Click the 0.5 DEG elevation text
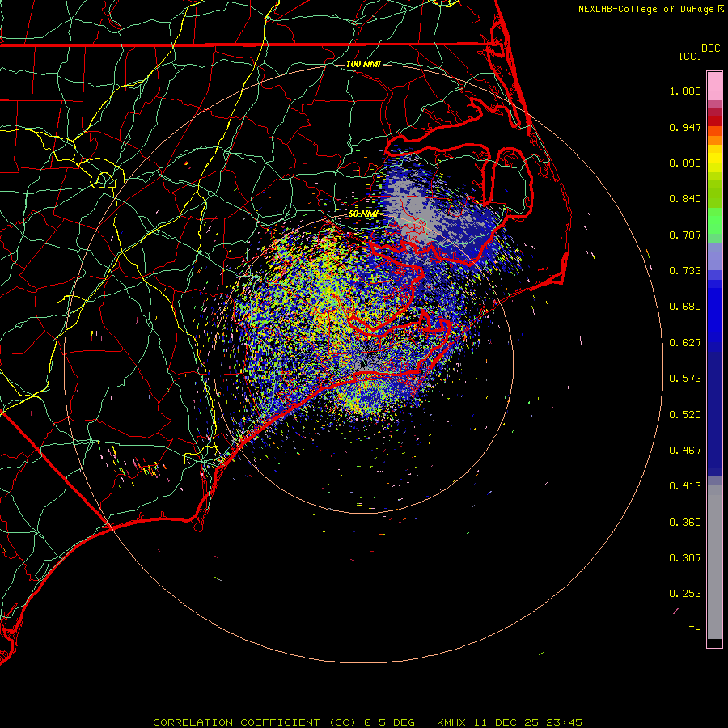The width and height of the screenshot is (728, 728). [x=390, y=722]
